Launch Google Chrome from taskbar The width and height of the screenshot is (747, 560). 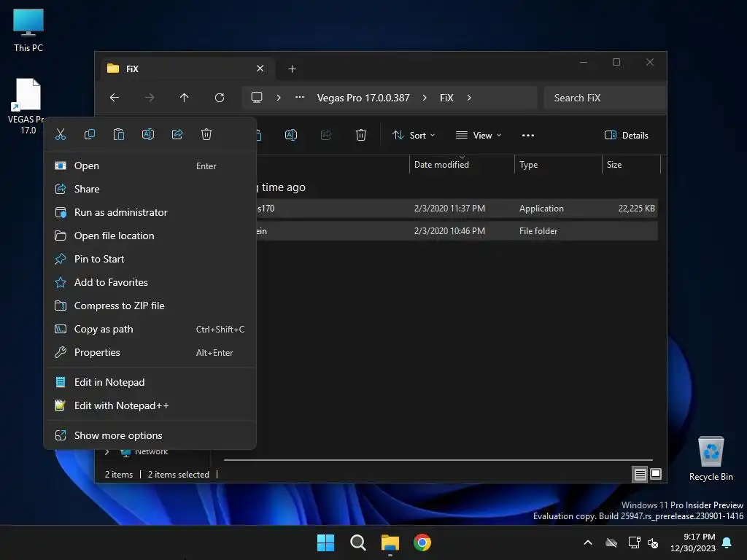422,542
